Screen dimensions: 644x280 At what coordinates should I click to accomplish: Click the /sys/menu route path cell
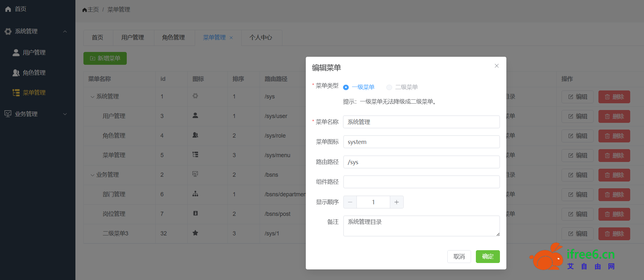coord(277,155)
